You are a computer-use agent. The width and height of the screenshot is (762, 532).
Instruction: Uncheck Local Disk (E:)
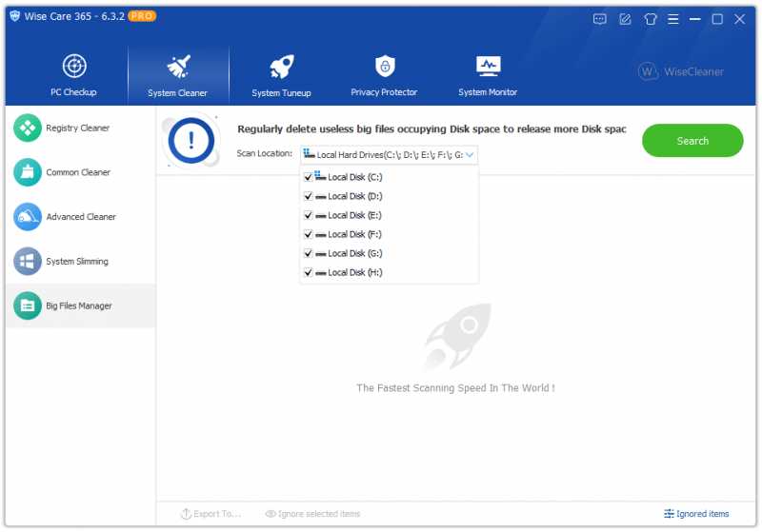coord(308,215)
